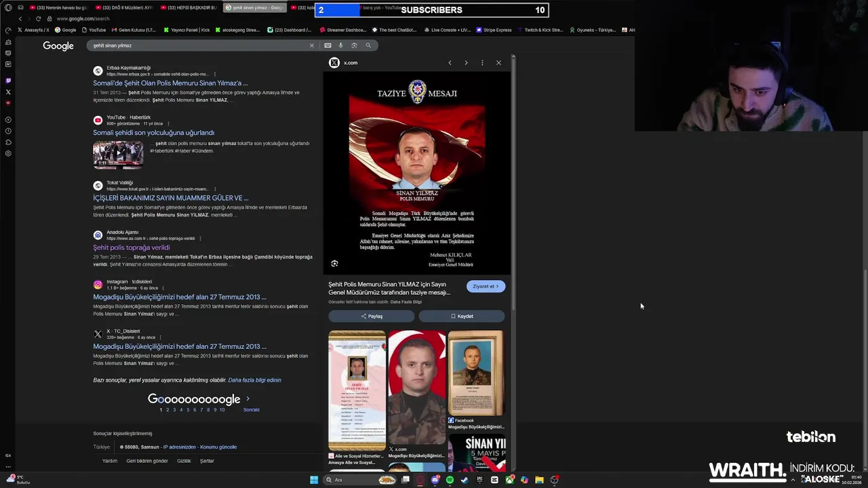868x488 pixels.
Task: Click the Ziyaret et button
Action: [x=486, y=286]
